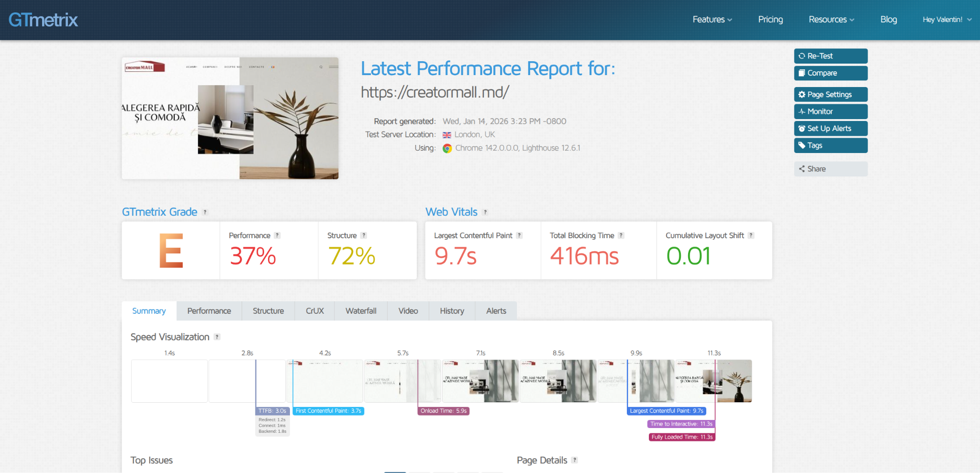Open the Hey Valentin! account menu
The image size is (980, 473).
coord(947,20)
